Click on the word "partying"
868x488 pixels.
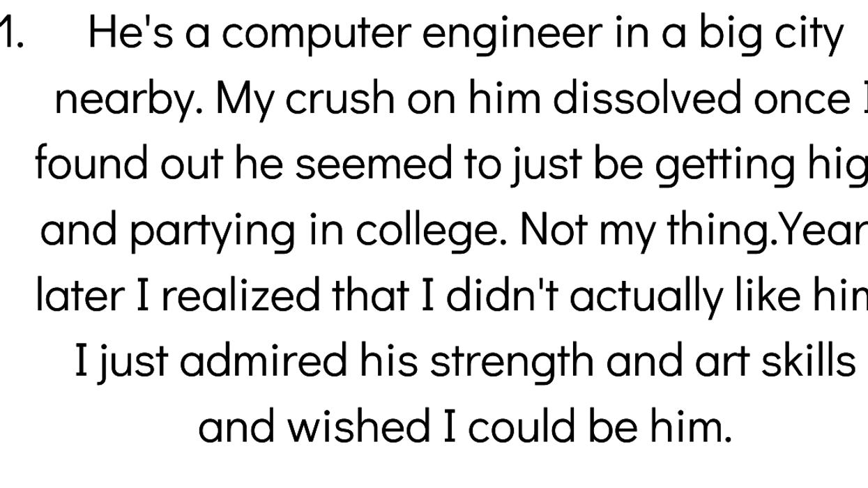[x=213, y=231]
